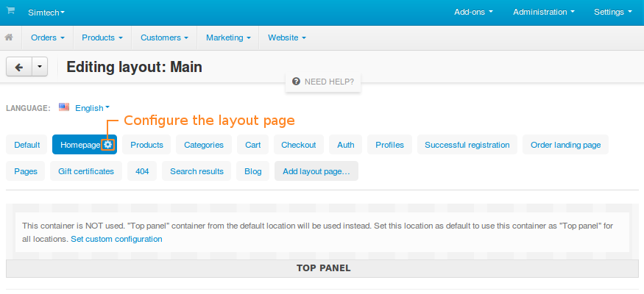Go to dashboard via home icon
The width and height of the screenshot is (644, 294).
coord(9,37)
